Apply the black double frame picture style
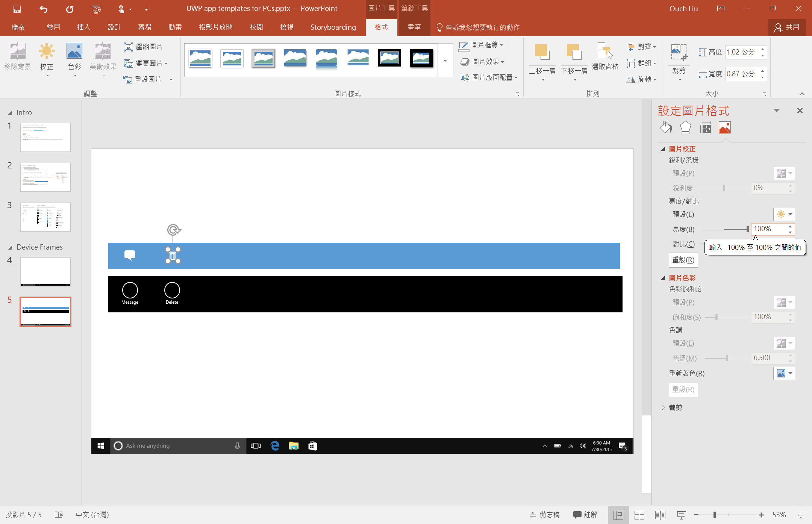812x524 pixels. click(389, 58)
